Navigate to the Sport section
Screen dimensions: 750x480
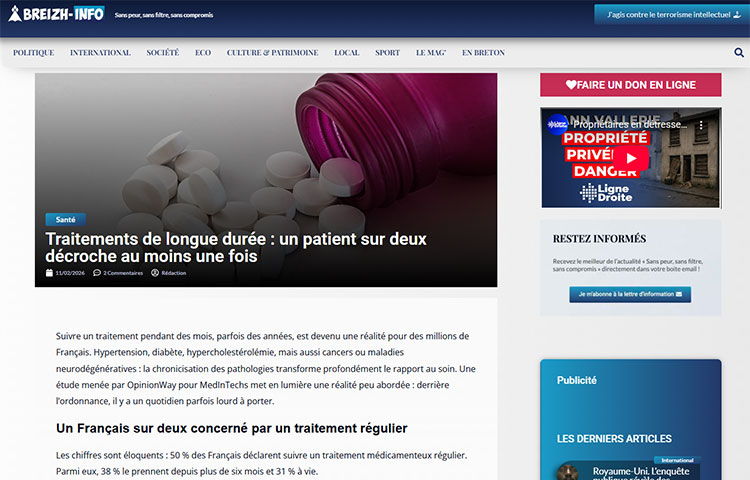[387, 53]
